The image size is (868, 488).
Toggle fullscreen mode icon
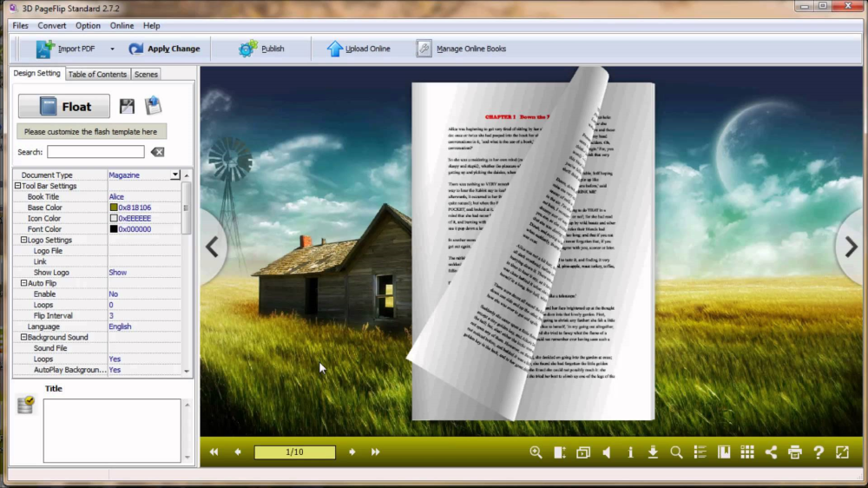point(842,452)
